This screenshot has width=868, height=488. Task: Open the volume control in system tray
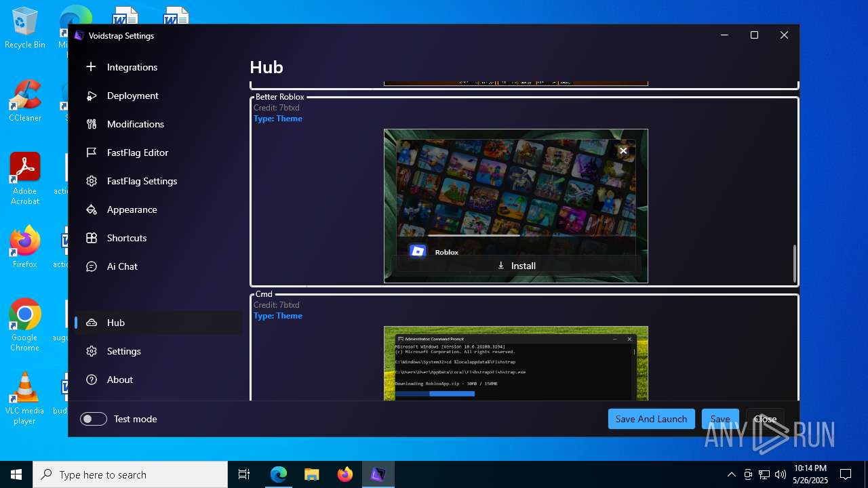(x=781, y=474)
